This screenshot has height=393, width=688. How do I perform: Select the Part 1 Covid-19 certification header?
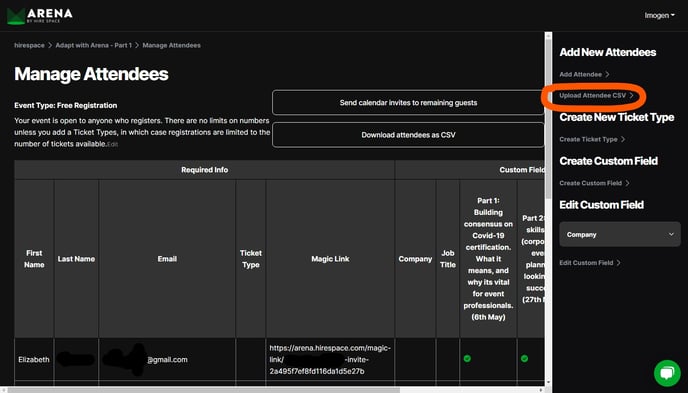point(488,259)
